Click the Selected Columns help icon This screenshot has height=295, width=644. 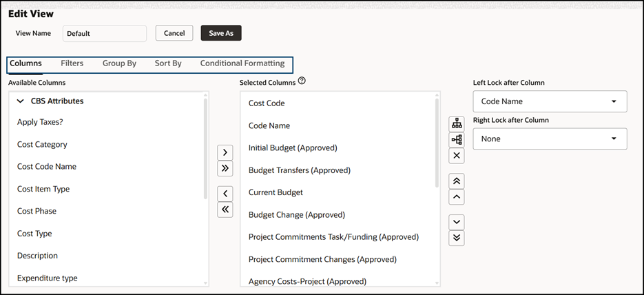302,81
